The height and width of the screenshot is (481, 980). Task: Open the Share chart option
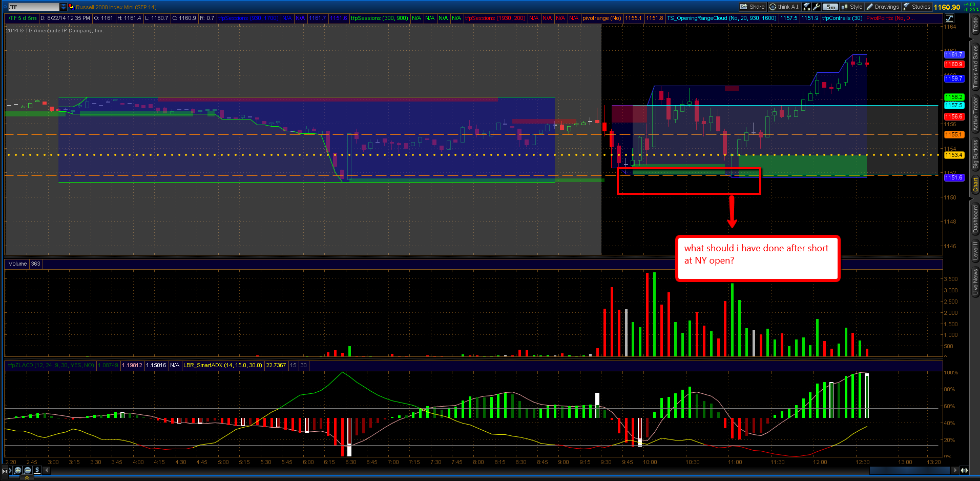753,7
